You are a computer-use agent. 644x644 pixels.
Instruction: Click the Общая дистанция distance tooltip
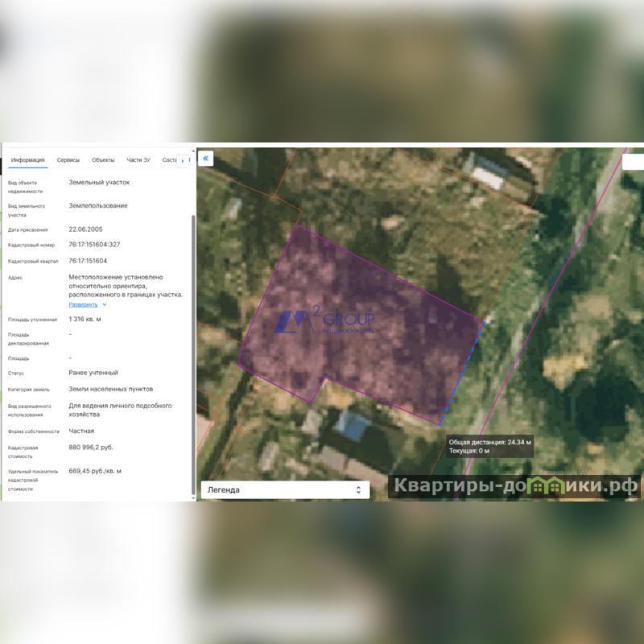(x=489, y=446)
